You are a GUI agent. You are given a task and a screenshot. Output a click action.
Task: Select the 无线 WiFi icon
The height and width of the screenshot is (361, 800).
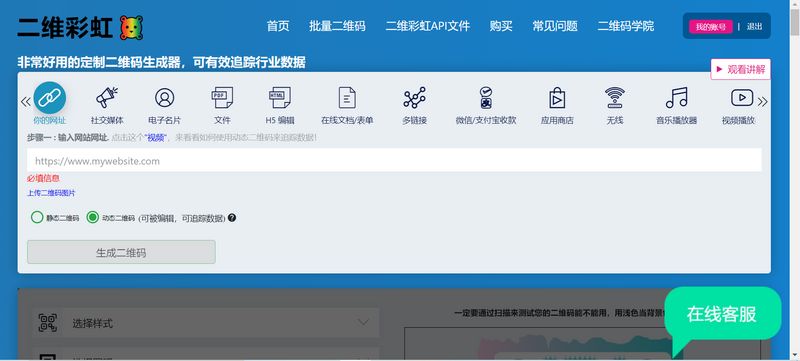tap(615, 97)
